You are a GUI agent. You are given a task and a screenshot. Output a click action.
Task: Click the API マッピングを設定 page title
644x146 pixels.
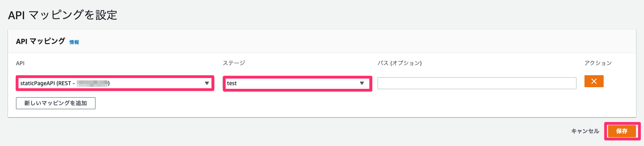pos(63,15)
